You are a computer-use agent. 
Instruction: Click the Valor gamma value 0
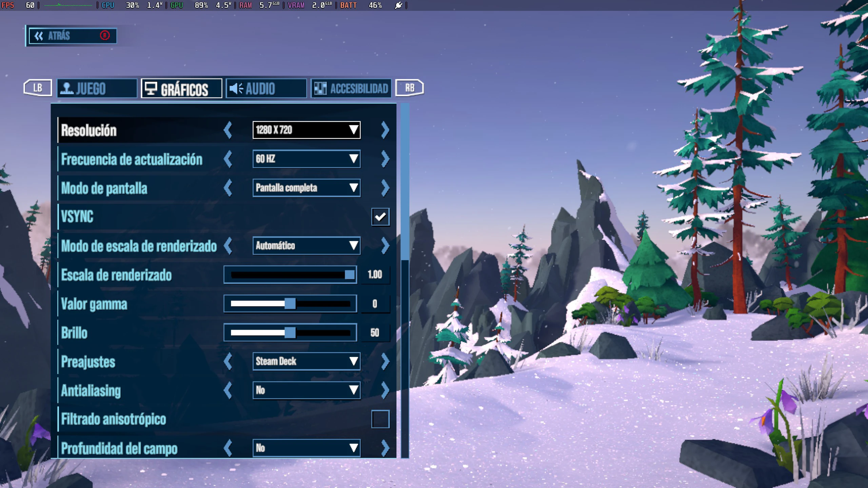pyautogui.click(x=375, y=304)
